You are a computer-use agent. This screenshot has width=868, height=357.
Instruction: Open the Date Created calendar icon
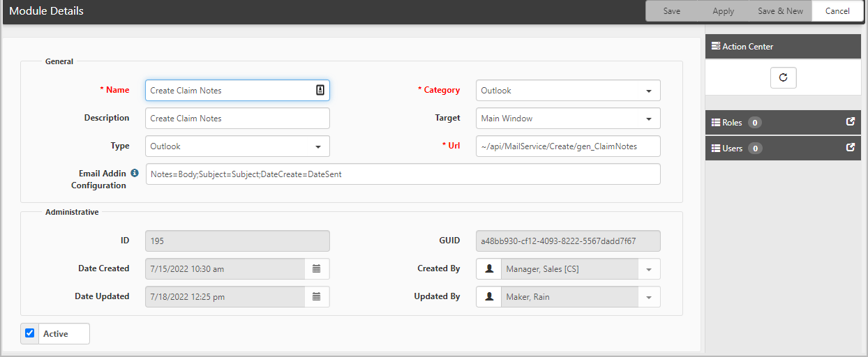[317, 268]
